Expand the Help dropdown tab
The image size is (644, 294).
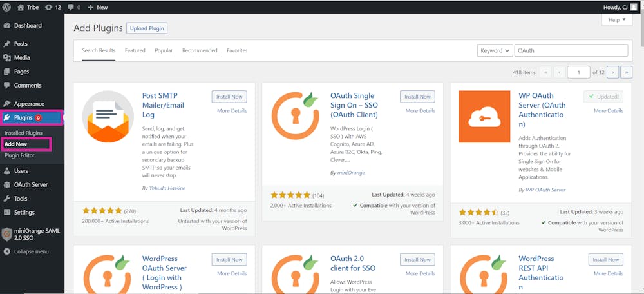click(617, 20)
